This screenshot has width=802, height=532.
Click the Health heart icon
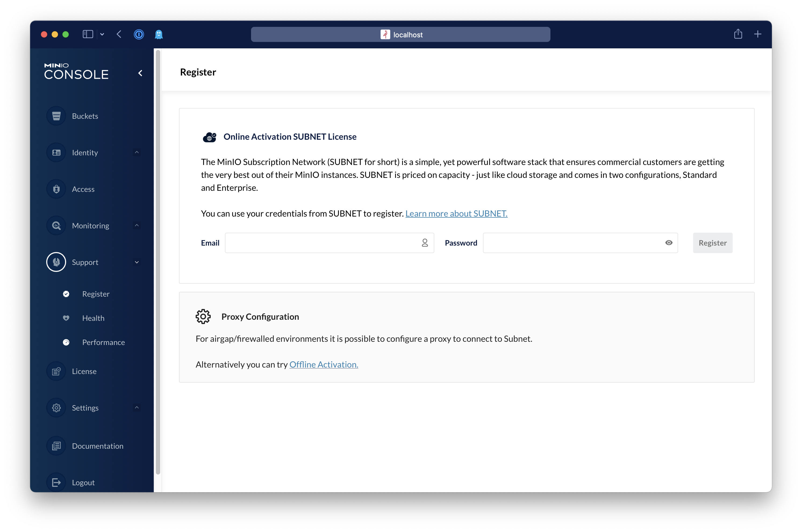(x=66, y=318)
